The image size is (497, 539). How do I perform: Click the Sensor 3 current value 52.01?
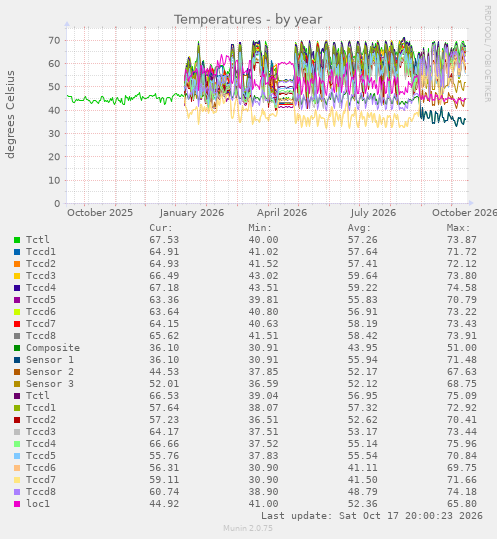pos(164,384)
